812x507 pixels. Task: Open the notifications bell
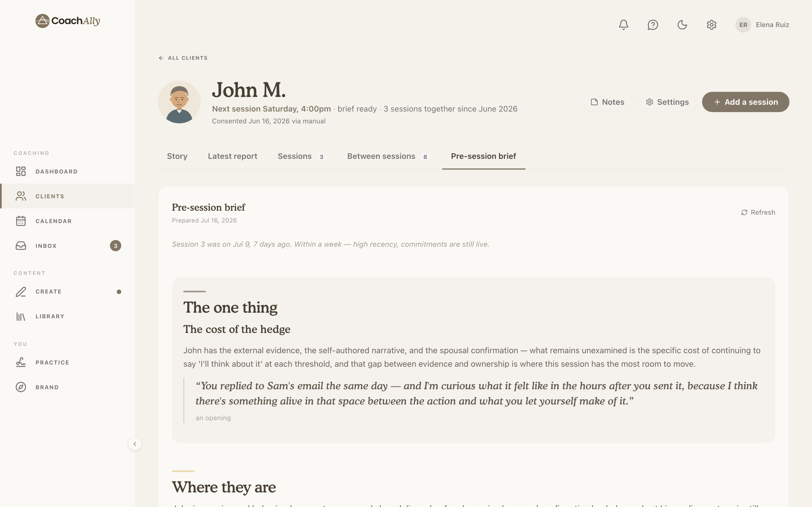click(x=623, y=25)
